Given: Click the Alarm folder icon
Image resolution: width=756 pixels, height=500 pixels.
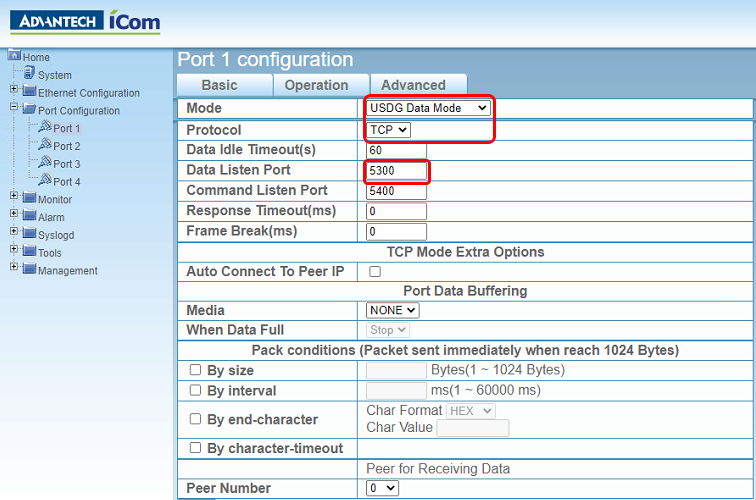Looking at the screenshot, I should pyautogui.click(x=29, y=216).
